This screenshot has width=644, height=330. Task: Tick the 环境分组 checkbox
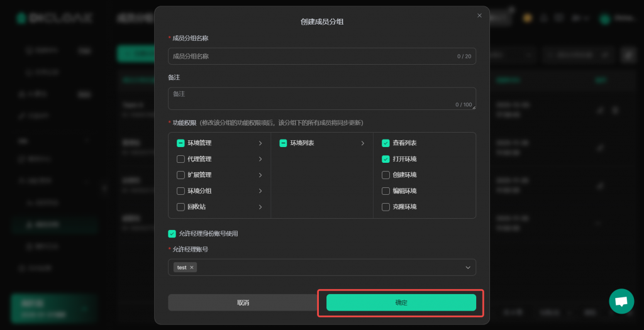[180, 191]
